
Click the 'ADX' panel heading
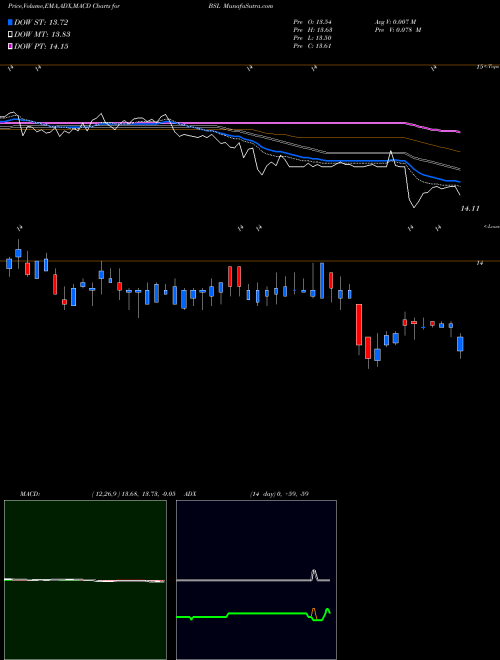191,494
